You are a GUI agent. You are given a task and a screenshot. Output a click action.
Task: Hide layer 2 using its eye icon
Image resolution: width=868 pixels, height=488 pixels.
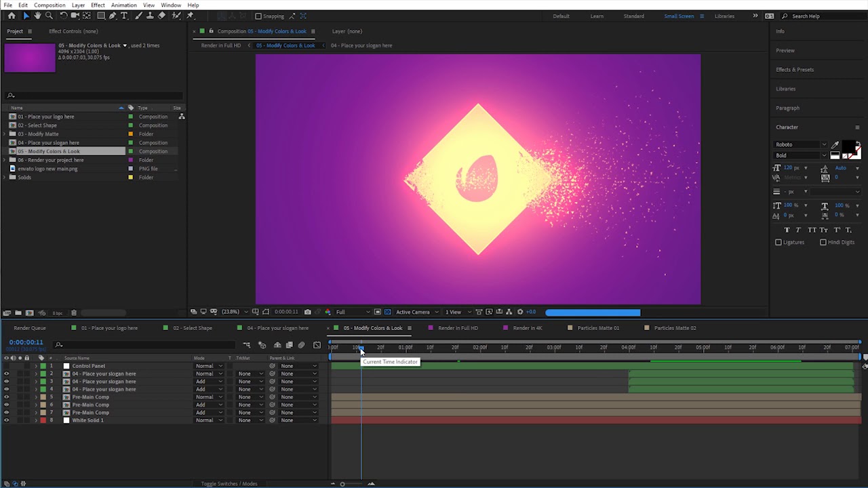coord(7,373)
